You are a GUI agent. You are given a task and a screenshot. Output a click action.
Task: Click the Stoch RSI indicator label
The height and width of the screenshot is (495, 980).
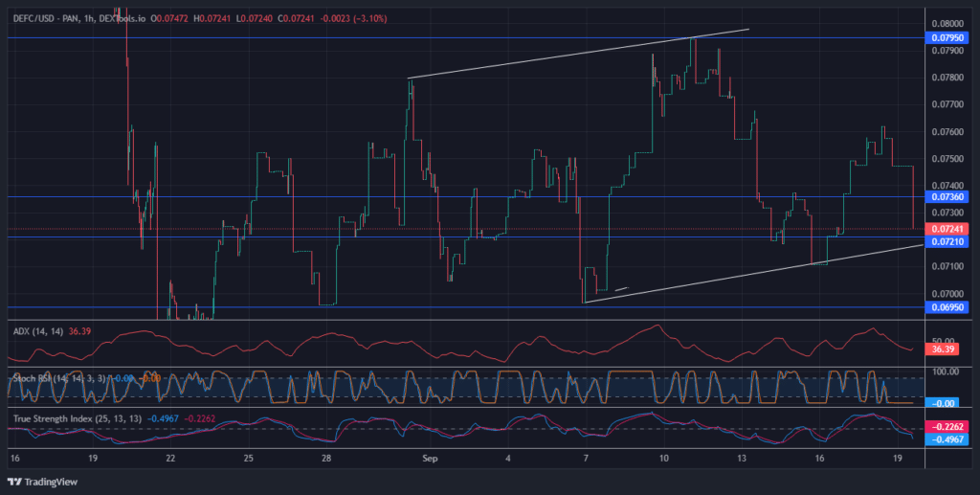pos(59,378)
